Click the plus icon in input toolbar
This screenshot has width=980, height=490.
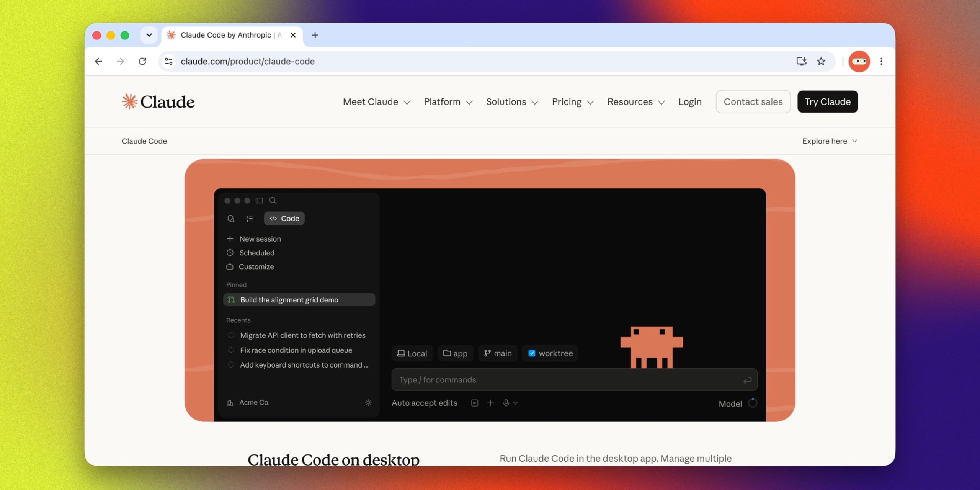490,403
